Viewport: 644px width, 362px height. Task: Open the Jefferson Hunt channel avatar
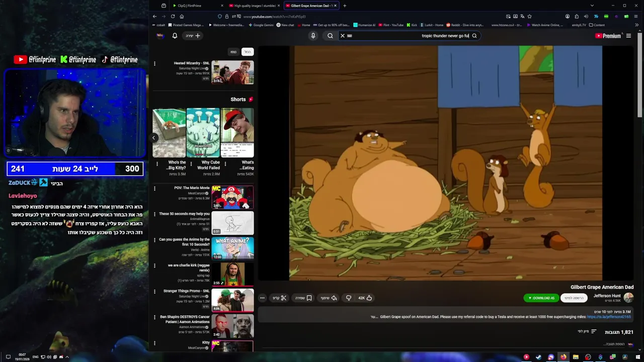coord(628,298)
